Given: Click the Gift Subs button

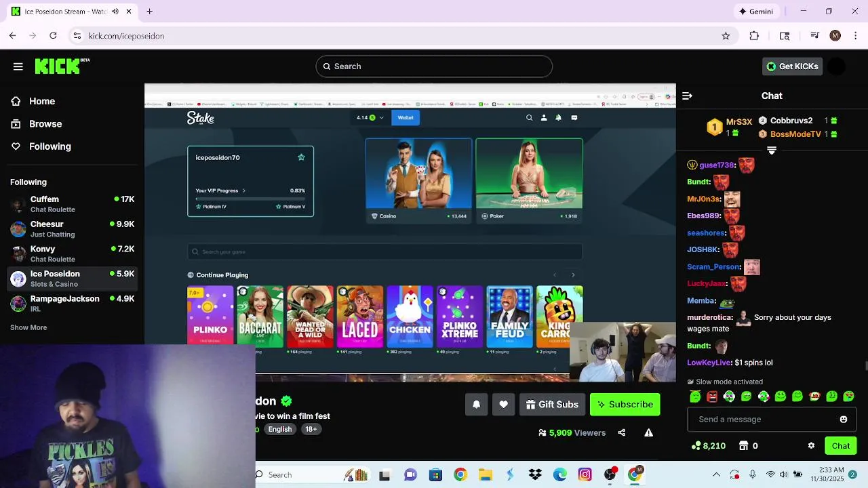Looking at the screenshot, I should (552, 405).
